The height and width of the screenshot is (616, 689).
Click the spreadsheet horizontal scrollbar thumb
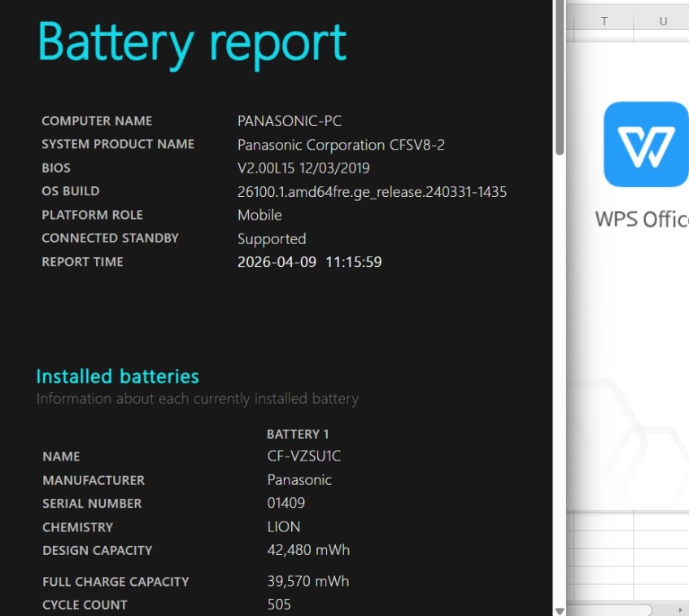[610, 609]
